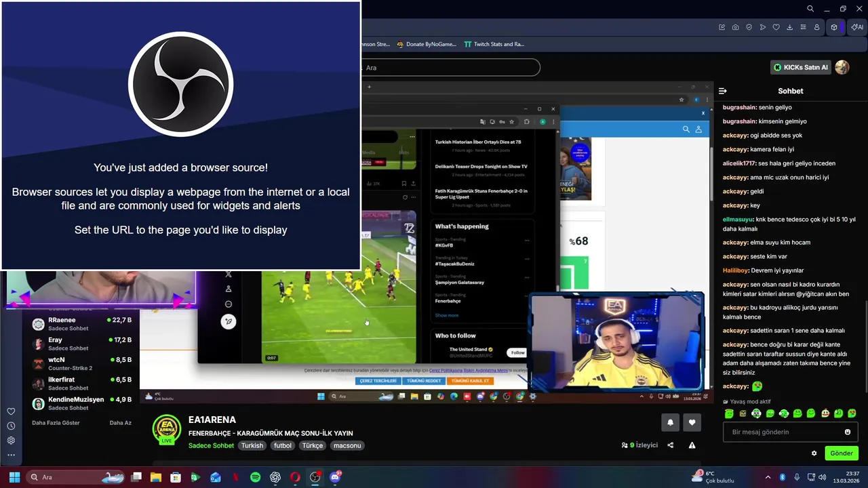Open sidebar history clock icon
The image size is (868, 488).
point(11,426)
